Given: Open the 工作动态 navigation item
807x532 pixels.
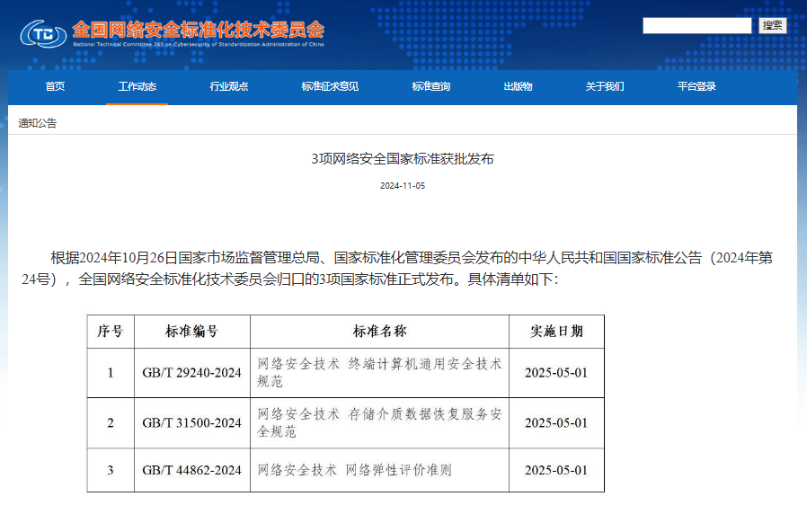Looking at the screenshot, I should 137,86.
